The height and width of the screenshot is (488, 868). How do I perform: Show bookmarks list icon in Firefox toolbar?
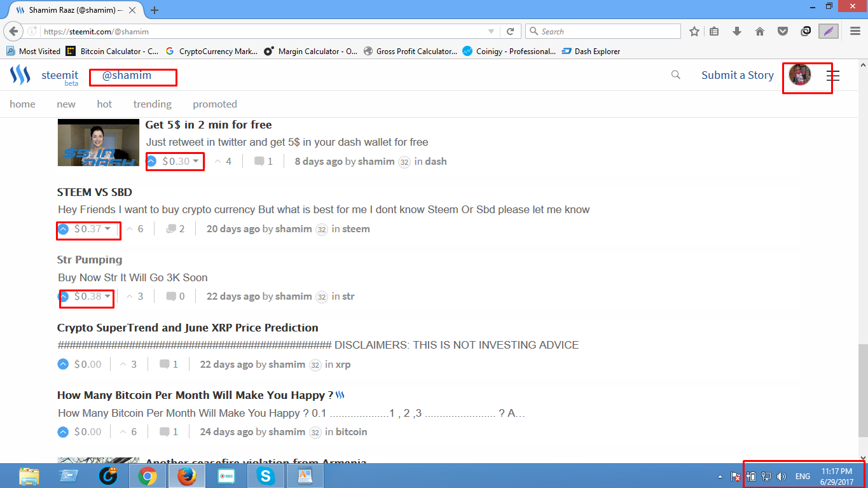(715, 31)
